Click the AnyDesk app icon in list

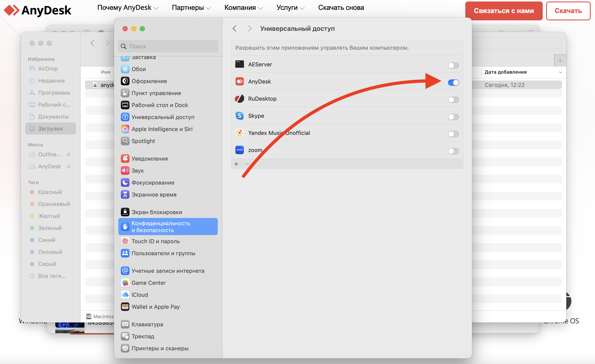(239, 81)
